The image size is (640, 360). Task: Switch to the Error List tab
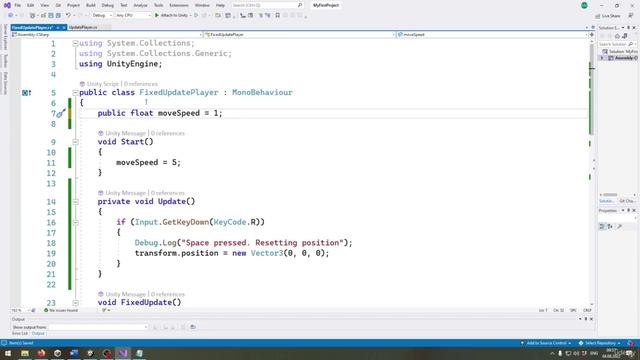(20, 333)
